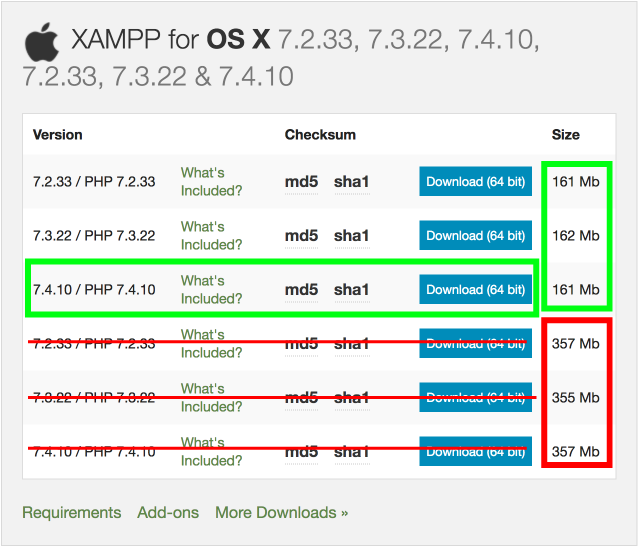639x546 pixels.
Task: Click the Size column header
Action: [566, 135]
